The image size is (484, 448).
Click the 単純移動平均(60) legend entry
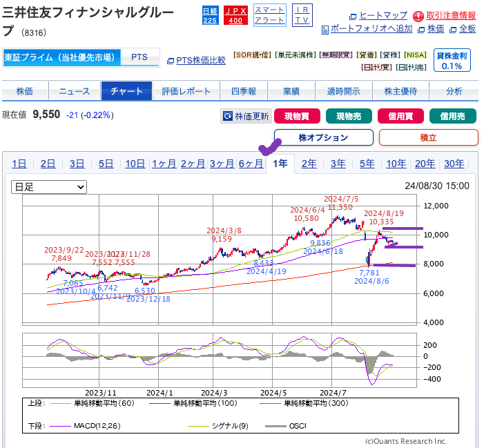click(92, 403)
